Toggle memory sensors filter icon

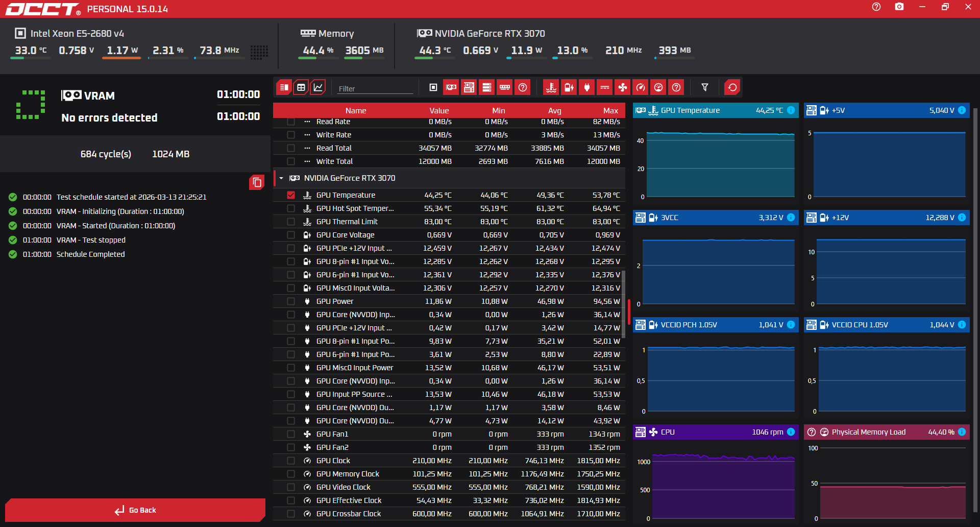pos(505,87)
